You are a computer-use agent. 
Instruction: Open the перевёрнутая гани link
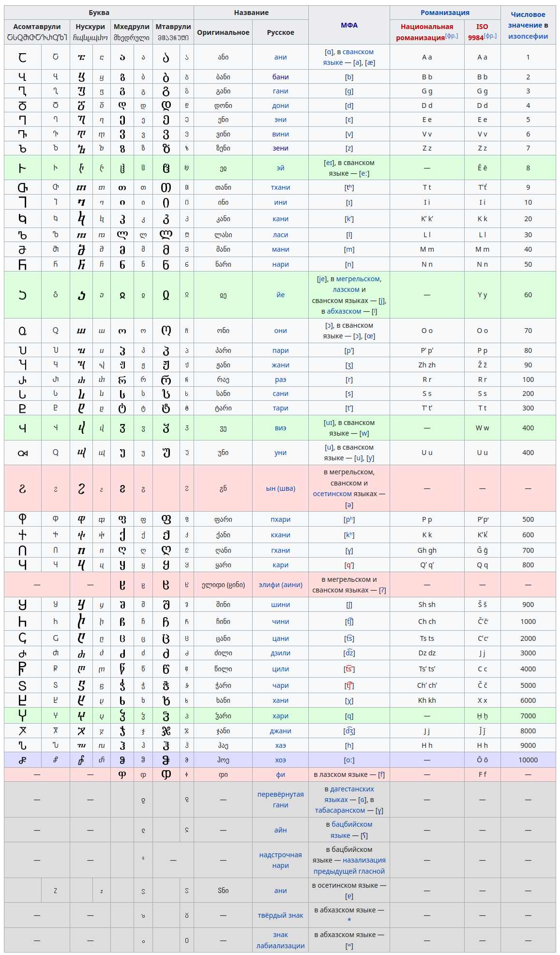(x=281, y=800)
